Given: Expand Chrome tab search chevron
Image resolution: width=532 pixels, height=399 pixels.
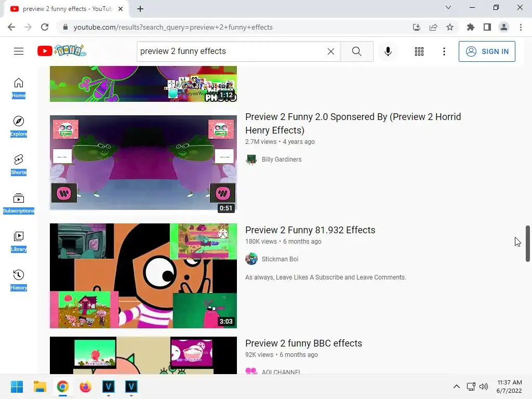Looking at the screenshot, I should tap(448, 7).
